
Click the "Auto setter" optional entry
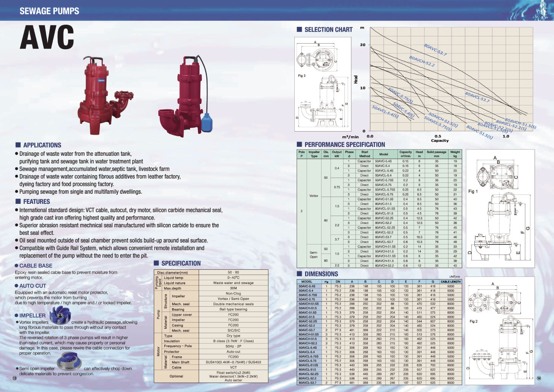(233, 380)
